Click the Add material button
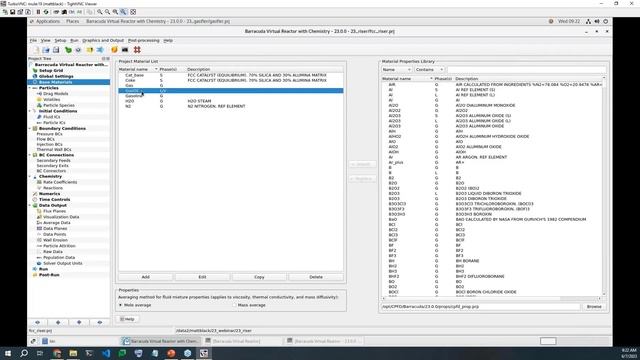Image resolution: width=640 pixels, height=360 pixels. click(145, 277)
